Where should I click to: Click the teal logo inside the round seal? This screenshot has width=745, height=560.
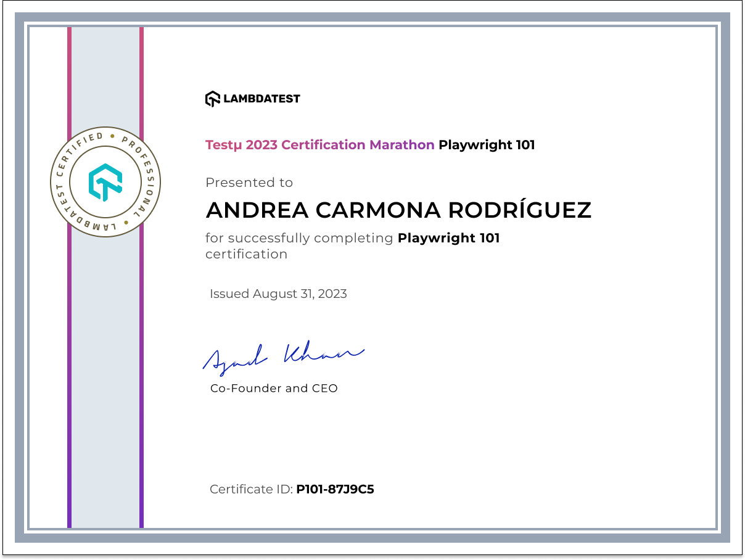105,183
